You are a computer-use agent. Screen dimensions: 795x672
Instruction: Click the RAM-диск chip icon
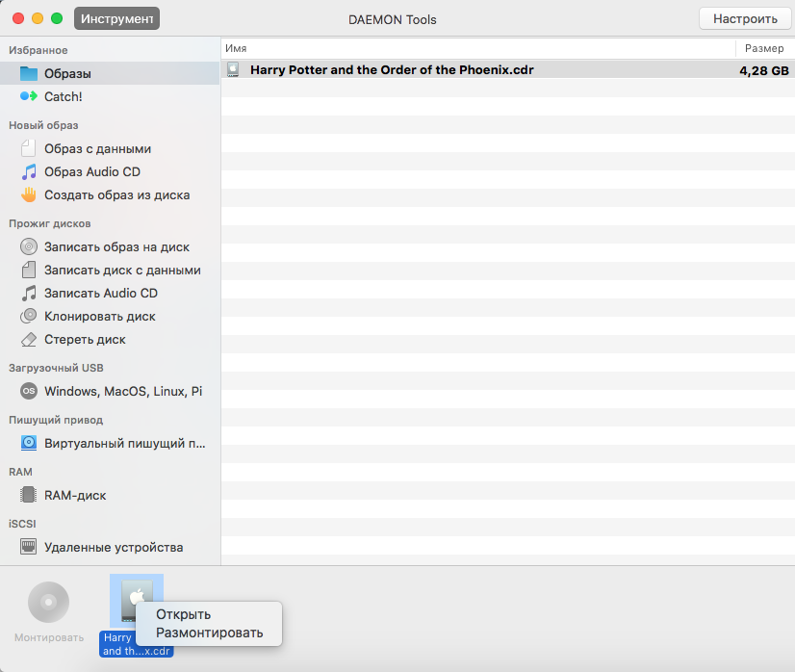click(x=29, y=495)
